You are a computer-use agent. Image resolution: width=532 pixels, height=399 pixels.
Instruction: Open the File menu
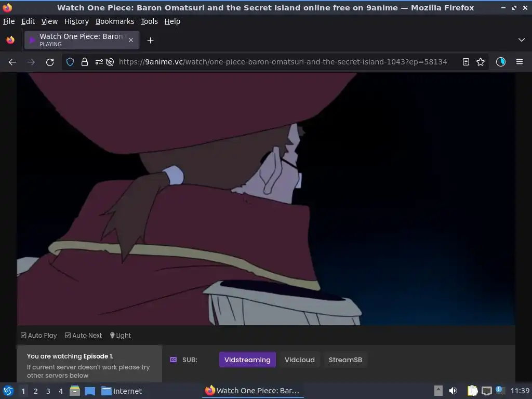9,21
